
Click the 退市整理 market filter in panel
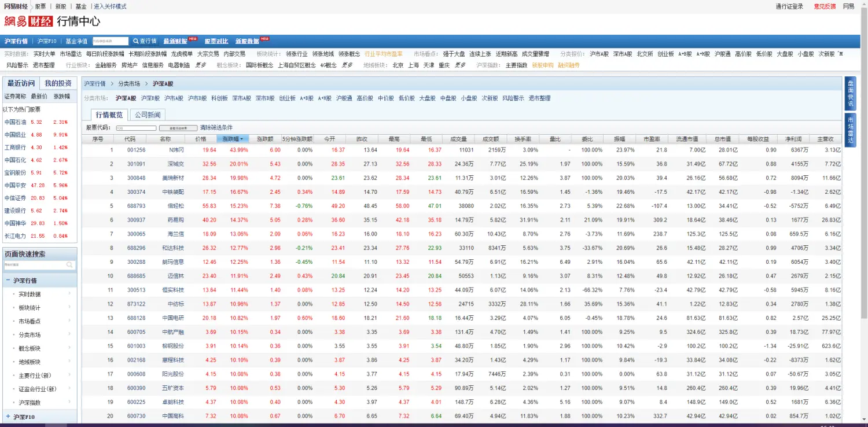pos(539,98)
